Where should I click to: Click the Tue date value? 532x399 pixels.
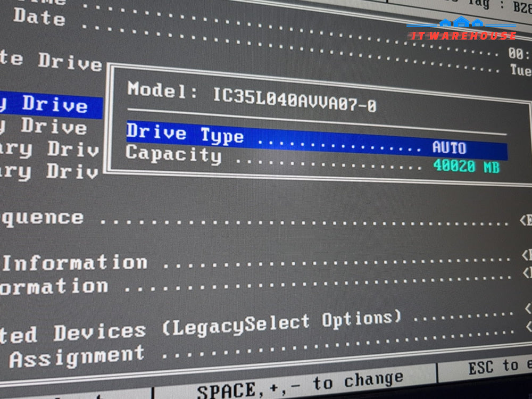[520, 70]
